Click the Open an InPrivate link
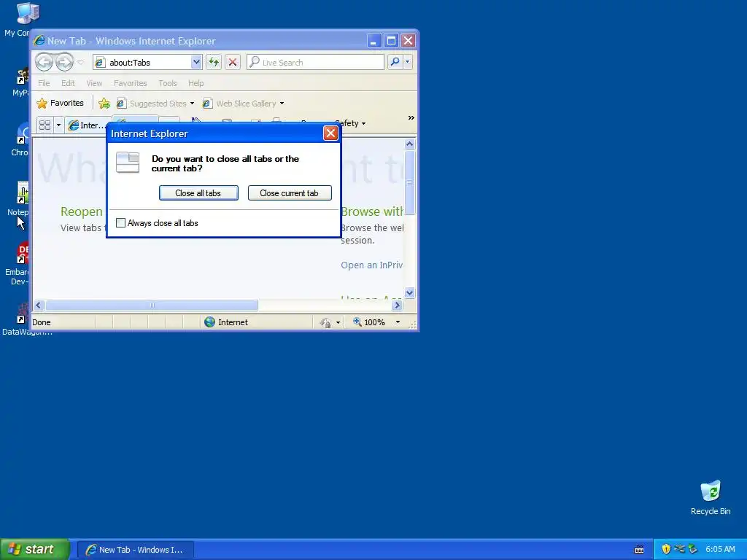This screenshot has height=560, width=747. click(x=371, y=265)
